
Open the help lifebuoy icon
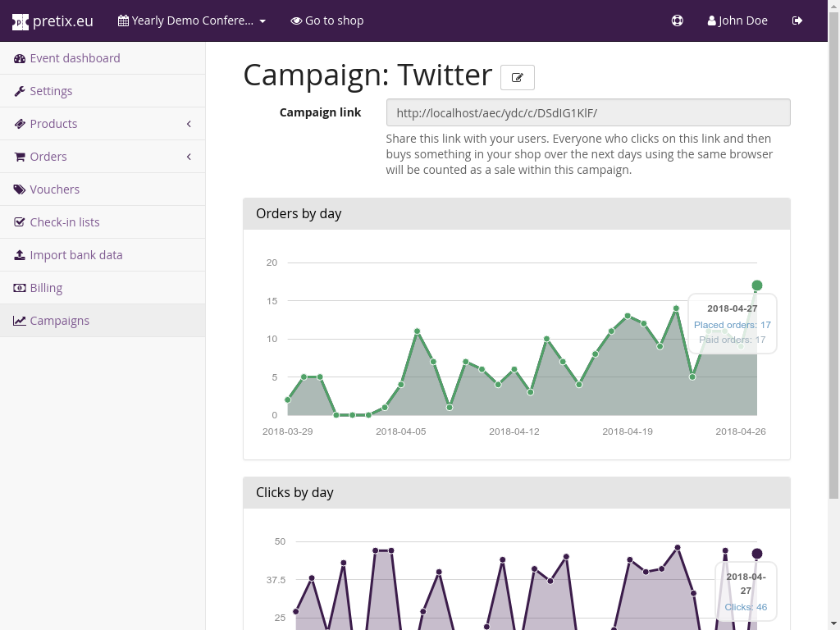coord(677,21)
